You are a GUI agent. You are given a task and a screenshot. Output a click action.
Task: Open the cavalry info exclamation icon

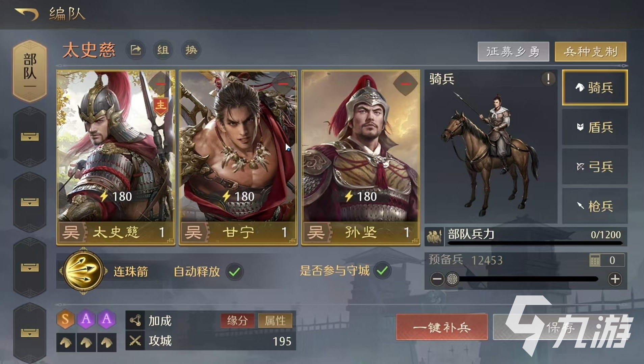coord(548,79)
